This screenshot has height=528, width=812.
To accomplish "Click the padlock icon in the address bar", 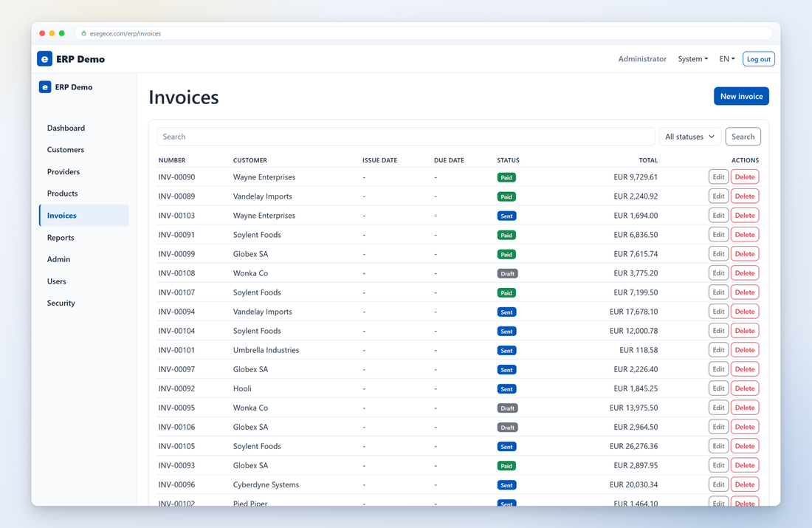I will pos(84,33).
